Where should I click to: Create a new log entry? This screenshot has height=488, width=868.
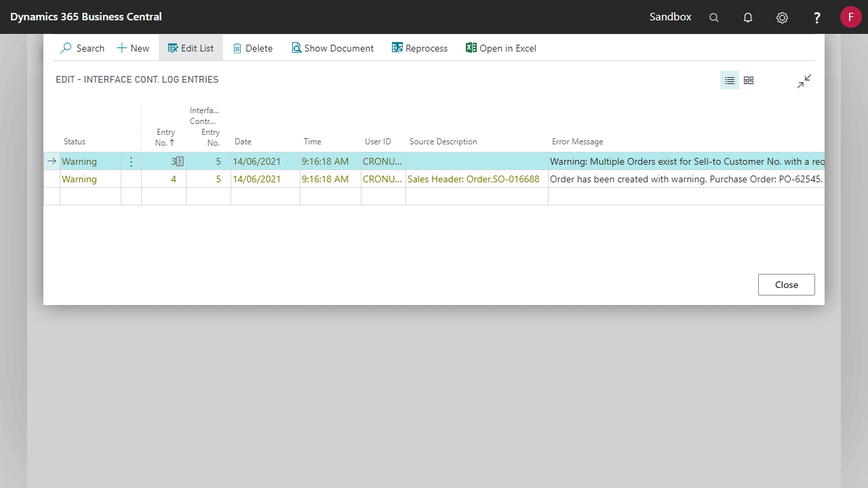tap(133, 47)
